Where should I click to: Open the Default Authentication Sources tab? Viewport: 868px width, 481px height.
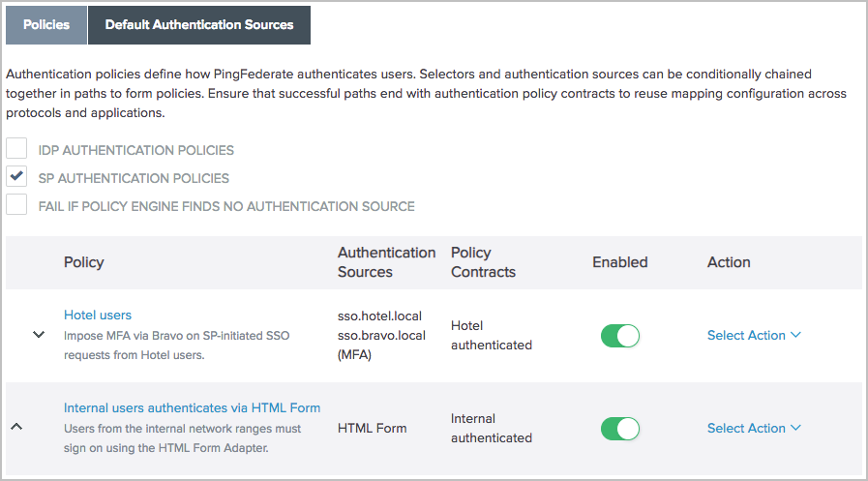coord(199,25)
